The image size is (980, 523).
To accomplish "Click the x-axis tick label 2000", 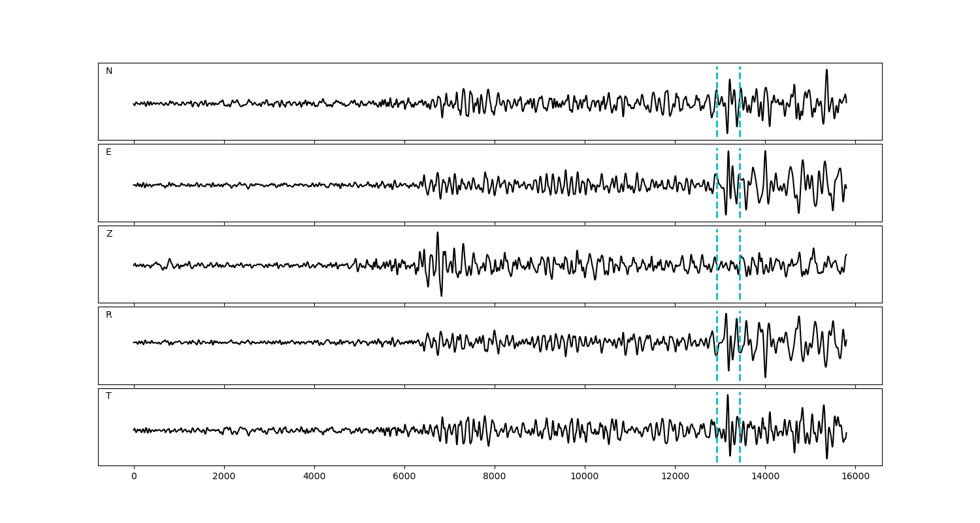I will (x=224, y=477).
